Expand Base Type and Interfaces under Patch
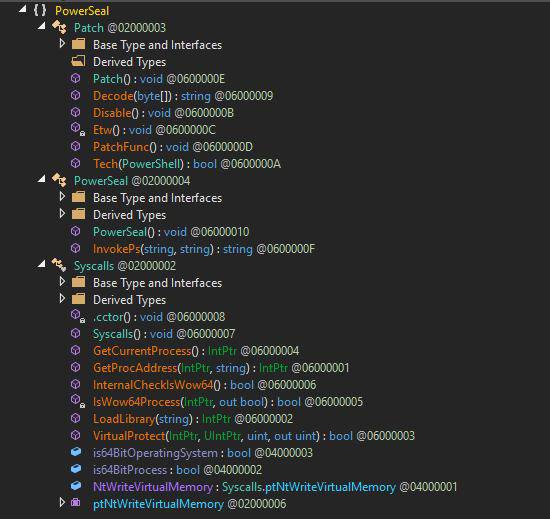Image resolution: width=550 pixels, height=519 pixels. pyautogui.click(x=62, y=43)
